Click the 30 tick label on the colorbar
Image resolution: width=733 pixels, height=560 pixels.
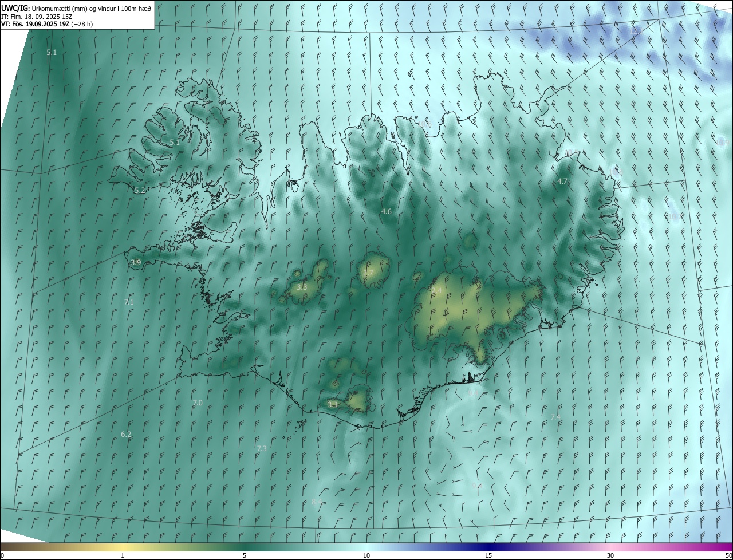coord(610,555)
